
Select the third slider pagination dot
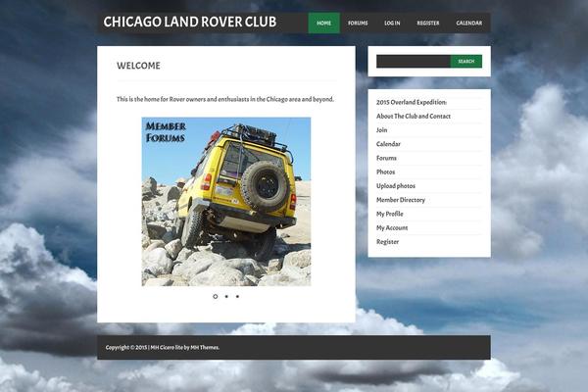click(237, 296)
